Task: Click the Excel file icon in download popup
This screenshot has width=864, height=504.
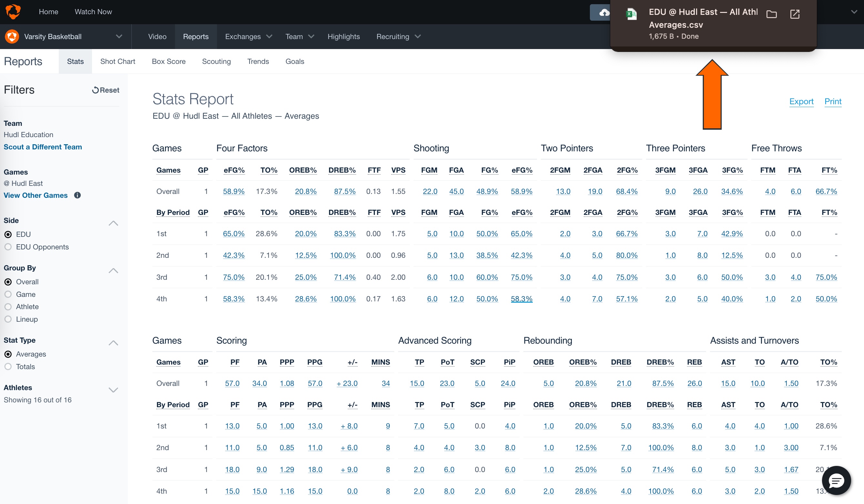Action: [x=632, y=14]
